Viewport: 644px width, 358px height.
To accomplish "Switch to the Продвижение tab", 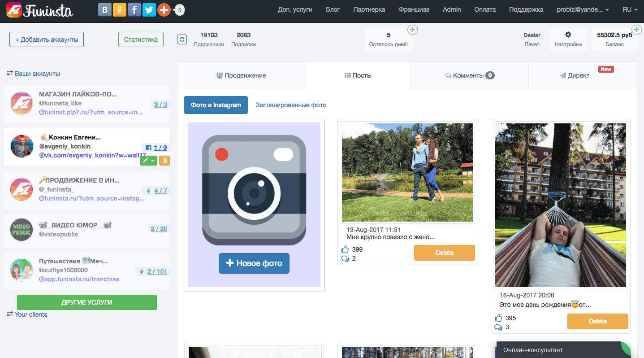I will click(x=241, y=75).
